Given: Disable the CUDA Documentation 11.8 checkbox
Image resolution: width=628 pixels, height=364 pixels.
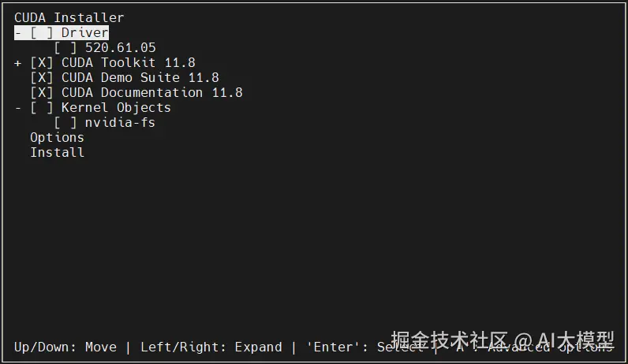Looking at the screenshot, I should [x=42, y=93].
